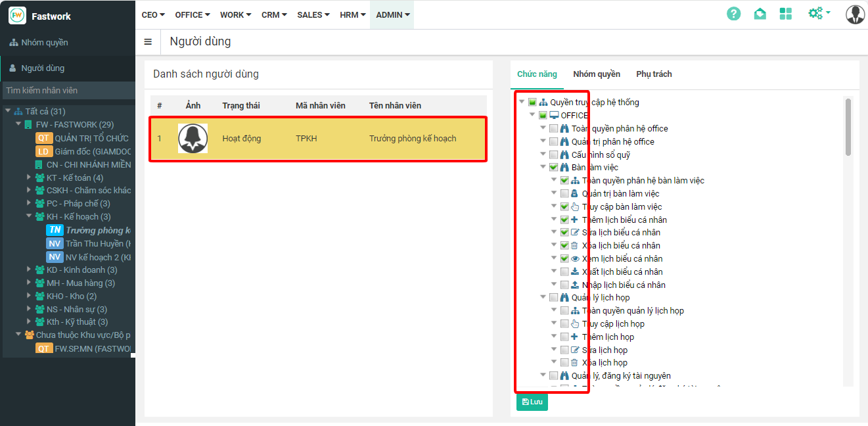Click the Trưởng phòng kế hoạch employee photo

tap(193, 139)
